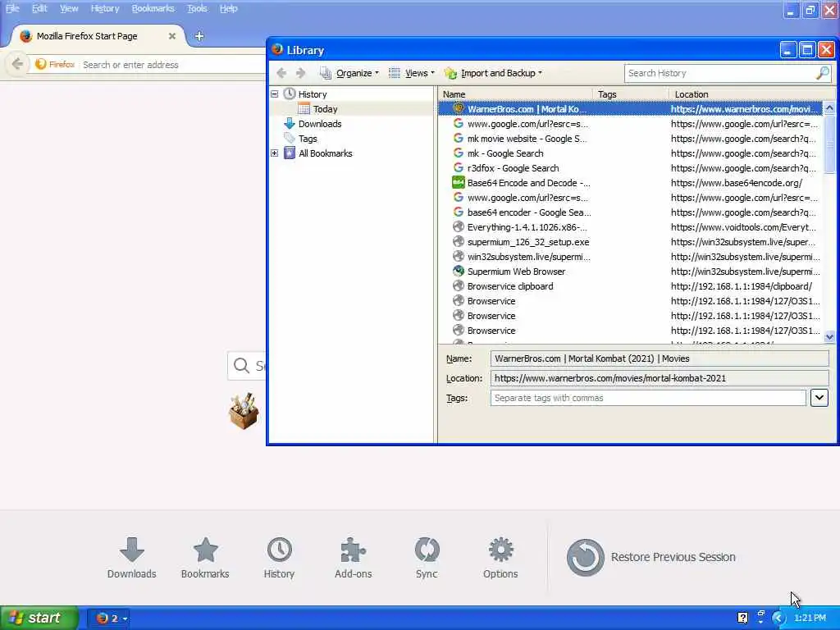Close the Mozilla Firefox Start Page tab
The image size is (840, 630).
172,36
